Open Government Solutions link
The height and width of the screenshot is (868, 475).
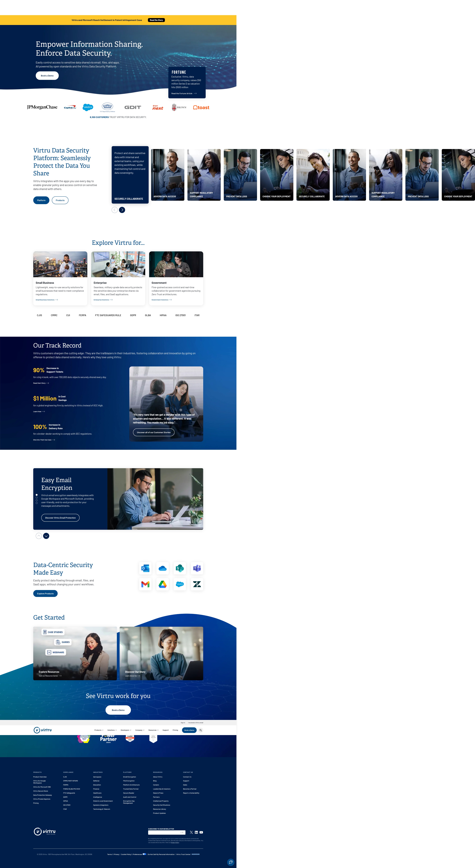click(161, 300)
